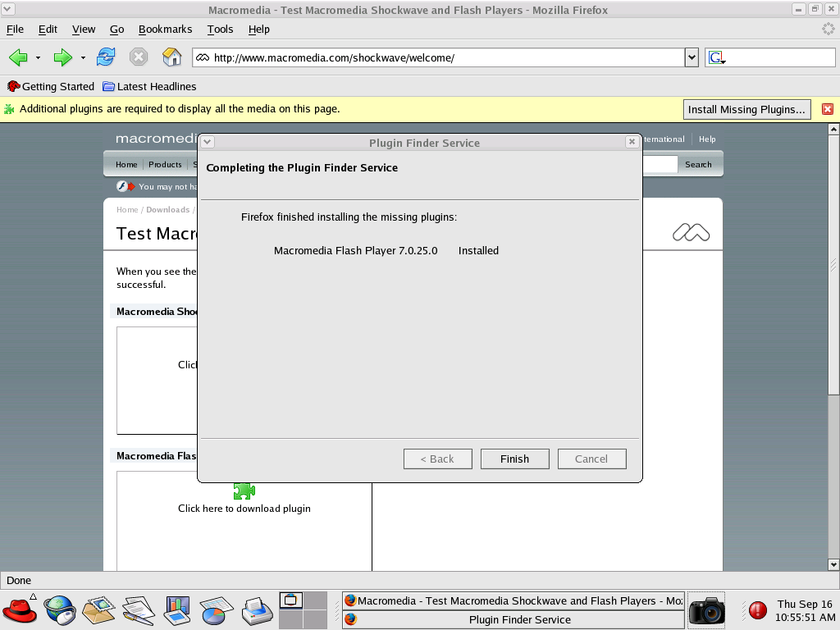The height and width of the screenshot is (630, 840).
Task: Click Products in the Macromedia navigation bar
Action: click(x=165, y=164)
